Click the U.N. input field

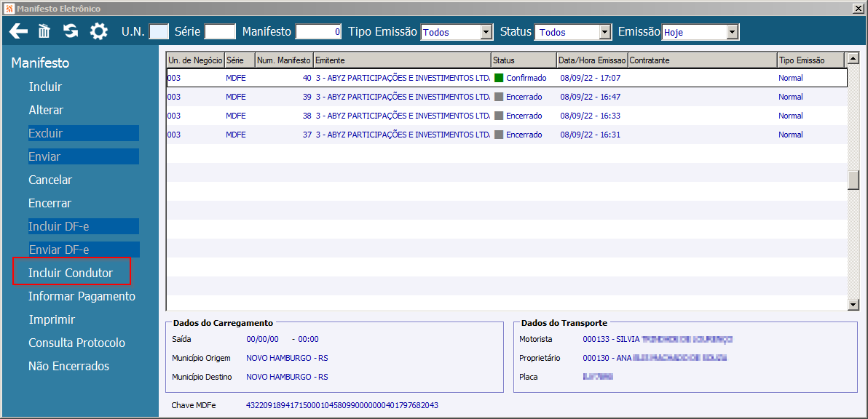click(159, 31)
